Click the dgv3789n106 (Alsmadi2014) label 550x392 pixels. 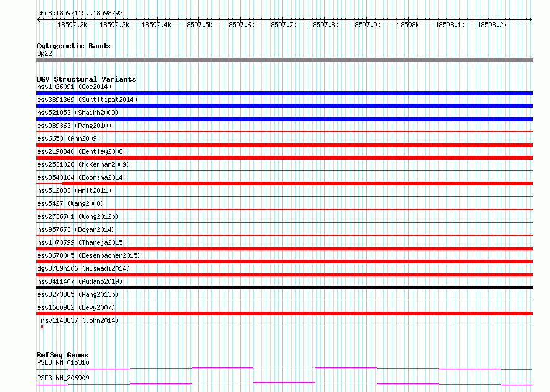tap(83, 268)
